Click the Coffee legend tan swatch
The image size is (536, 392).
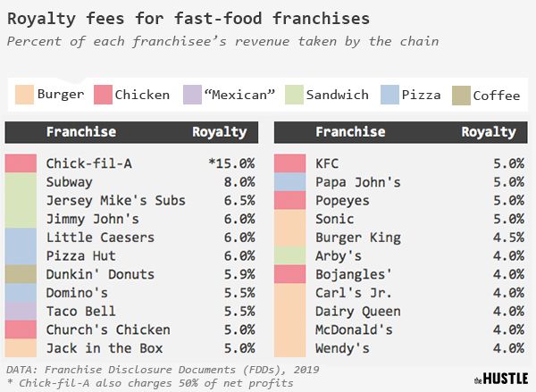tap(461, 96)
